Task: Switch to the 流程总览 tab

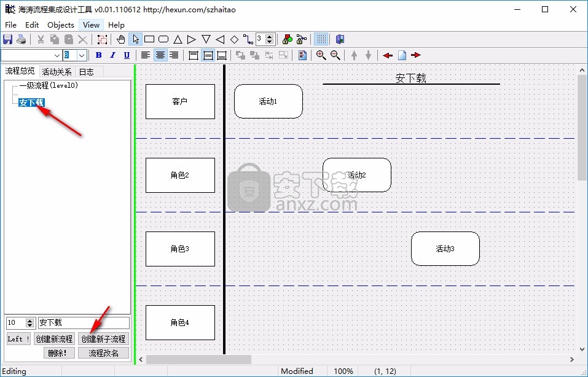Action: tap(20, 71)
